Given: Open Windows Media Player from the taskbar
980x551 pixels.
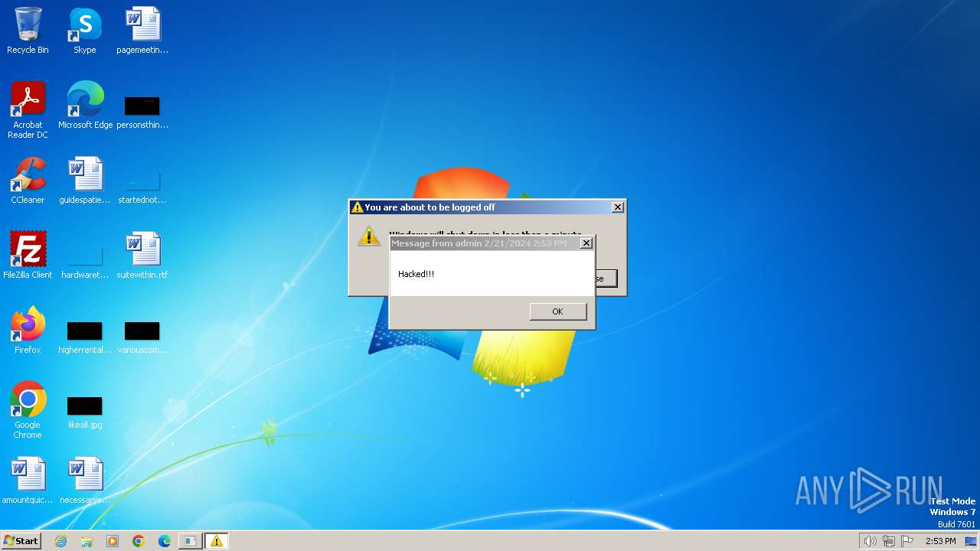Looking at the screenshot, I should [113, 541].
